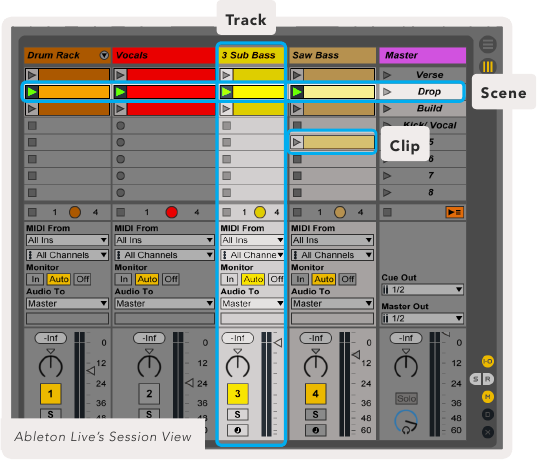This screenshot has height=461, width=538.
Task: Set Saw Bass monitor to Off
Action: click(348, 279)
